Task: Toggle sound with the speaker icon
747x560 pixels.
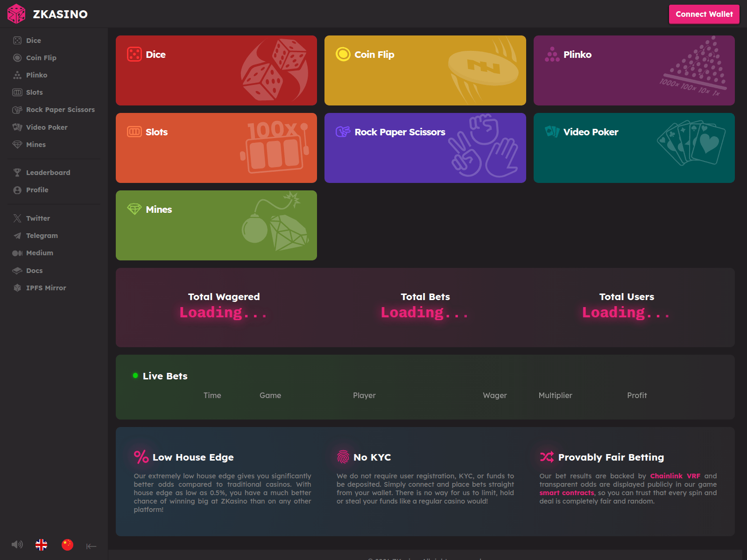Action: click(17, 545)
